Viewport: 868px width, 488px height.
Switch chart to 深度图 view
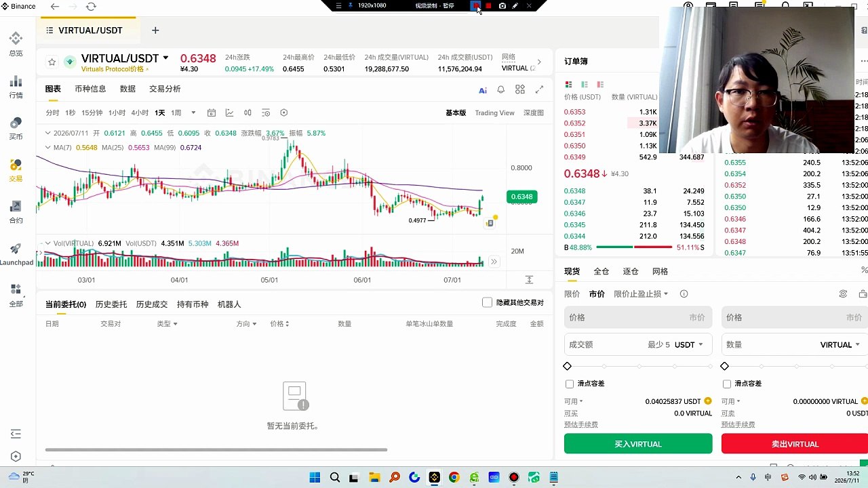534,113
